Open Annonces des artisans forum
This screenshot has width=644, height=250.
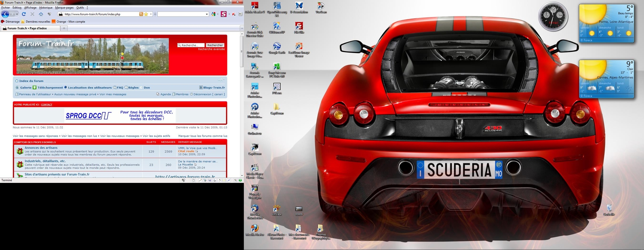click(x=41, y=148)
